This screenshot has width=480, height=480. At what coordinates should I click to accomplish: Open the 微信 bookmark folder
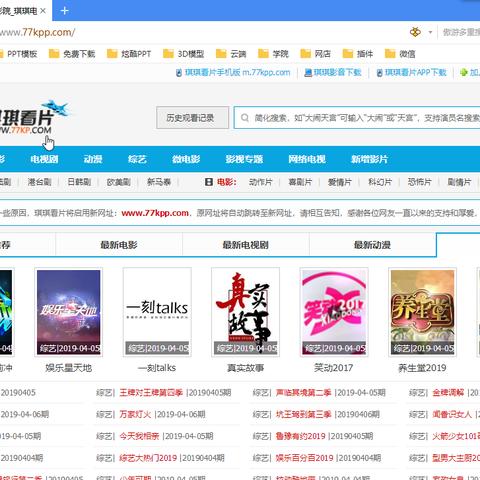point(400,54)
